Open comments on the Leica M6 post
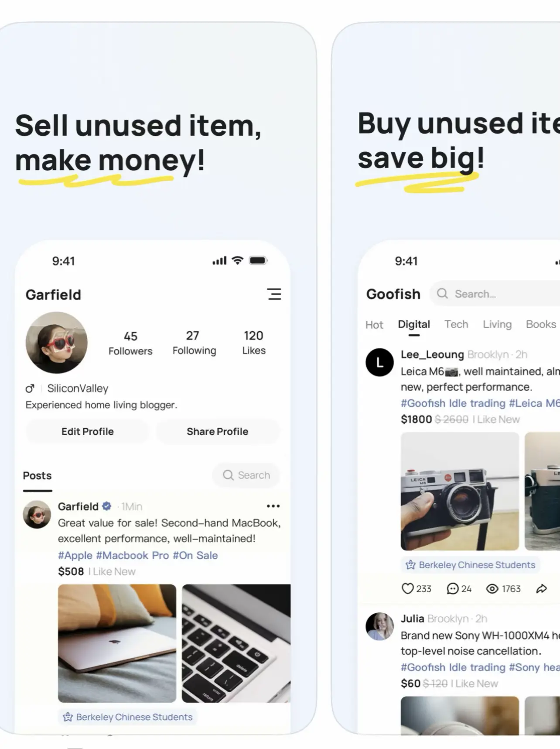Image resolution: width=560 pixels, height=749 pixels. point(453,589)
